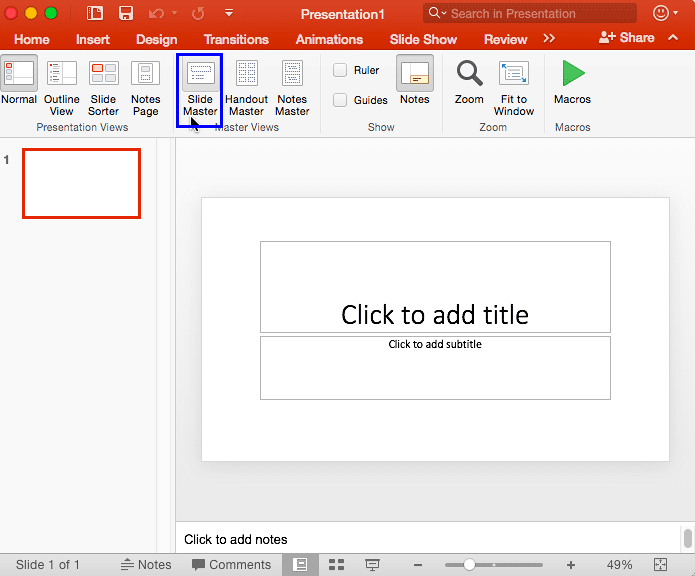Open the Animations tab

[329, 39]
